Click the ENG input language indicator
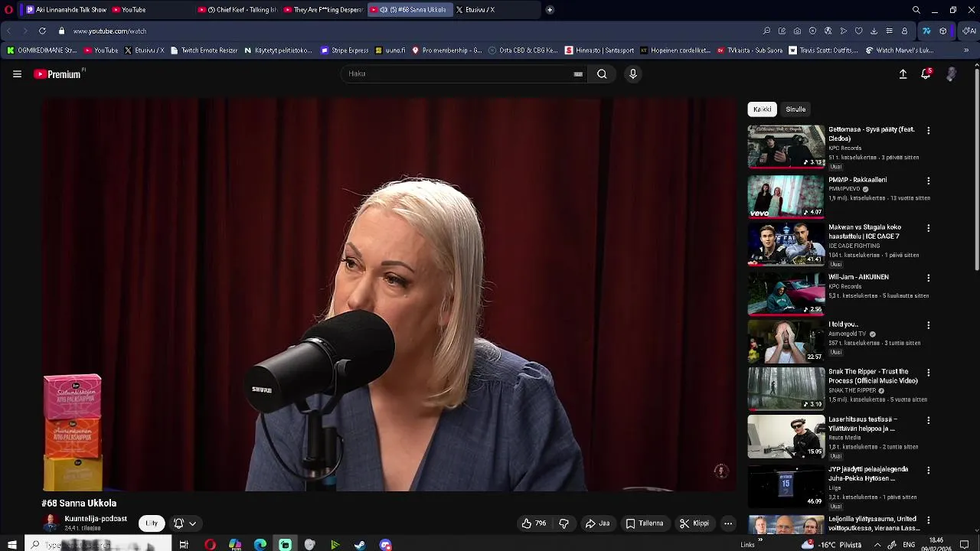Image resolution: width=980 pixels, height=551 pixels. coord(909,545)
